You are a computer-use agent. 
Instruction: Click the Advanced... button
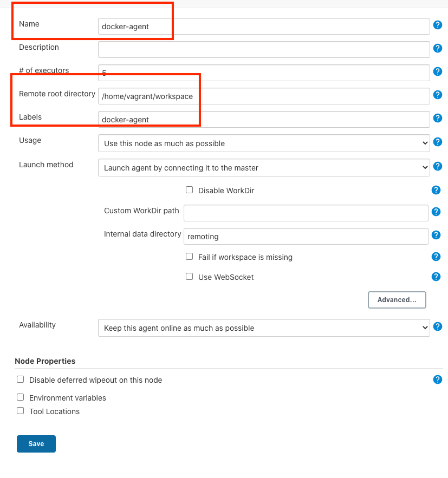click(397, 300)
